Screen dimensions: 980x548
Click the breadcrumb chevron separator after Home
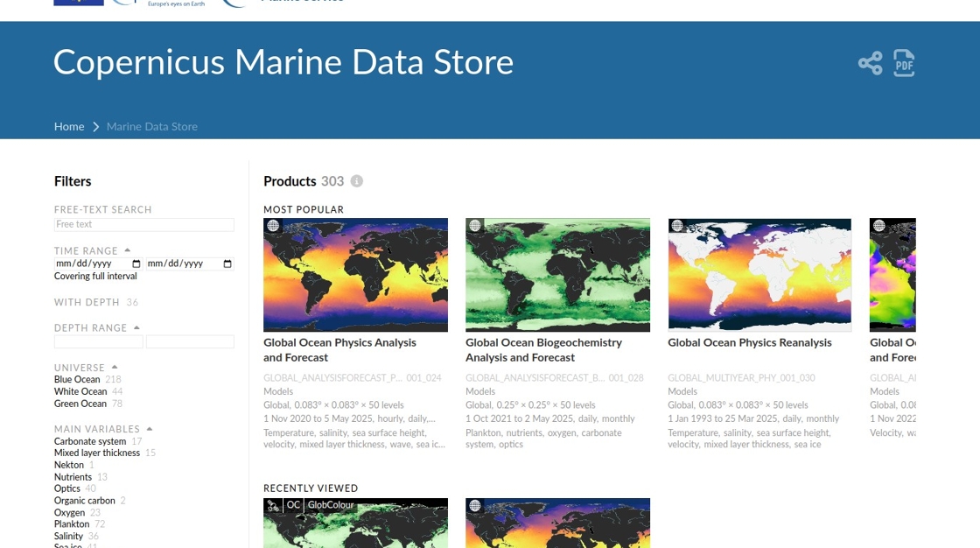tap(95, 126)
